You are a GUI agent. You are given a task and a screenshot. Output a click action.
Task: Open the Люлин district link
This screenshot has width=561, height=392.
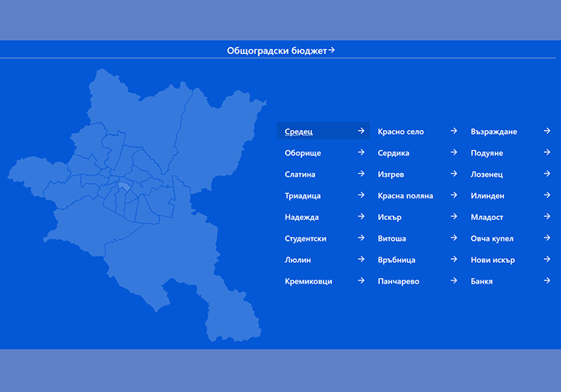coord(297,260)
